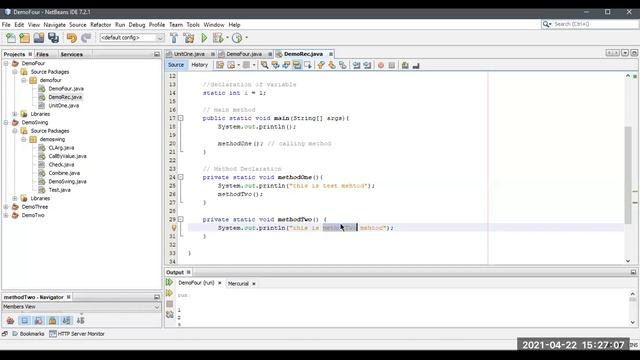Collapse the demofour package node
The image size is (640, 360).
(24, 80)
